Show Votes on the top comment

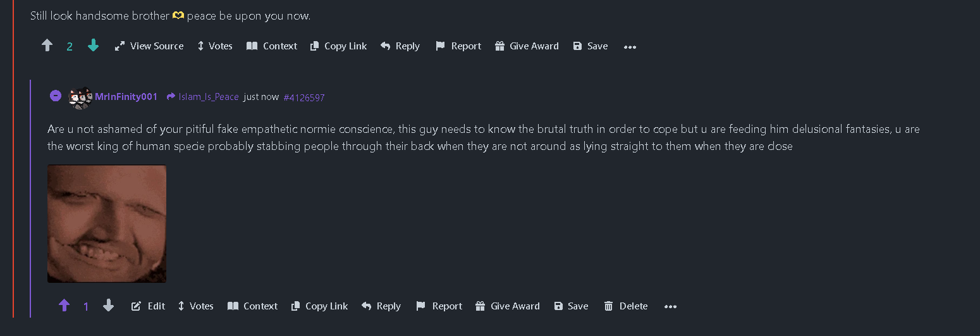pyautogui.click(x=215, y=46)
